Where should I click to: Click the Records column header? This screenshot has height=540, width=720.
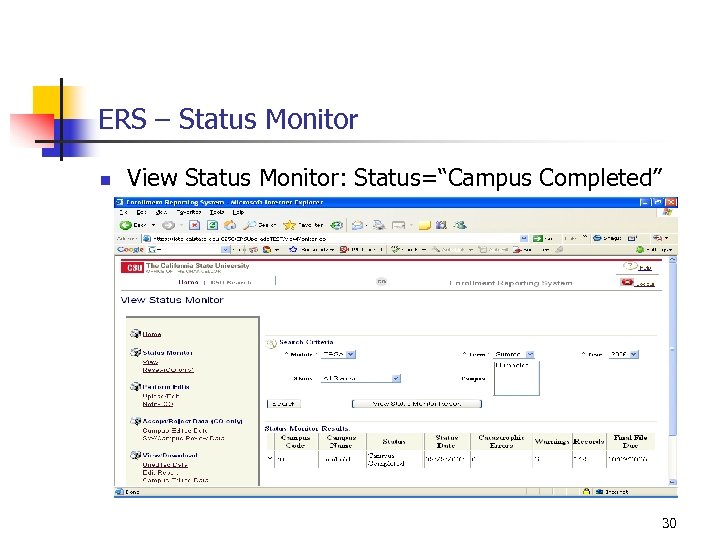(589, 441)
